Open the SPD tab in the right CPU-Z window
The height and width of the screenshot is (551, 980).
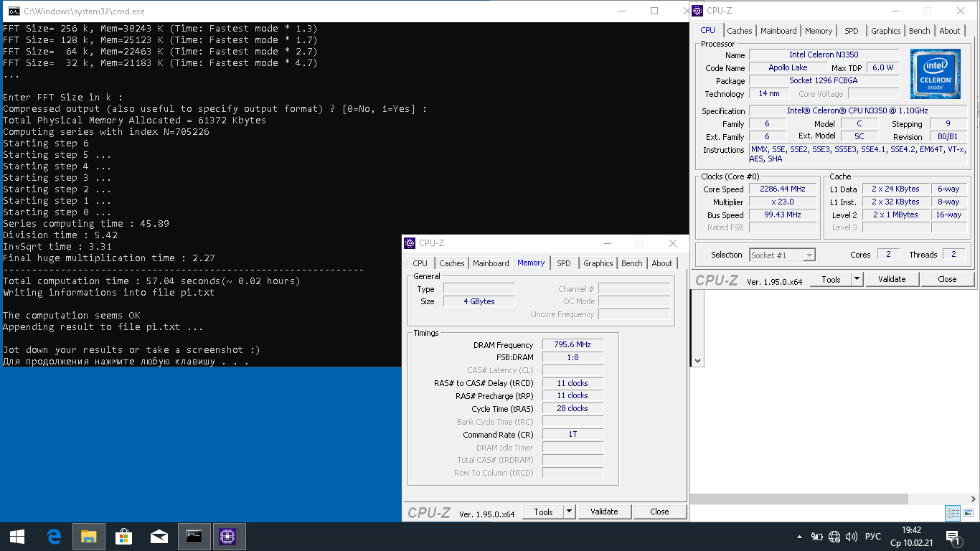pos(852,31)
